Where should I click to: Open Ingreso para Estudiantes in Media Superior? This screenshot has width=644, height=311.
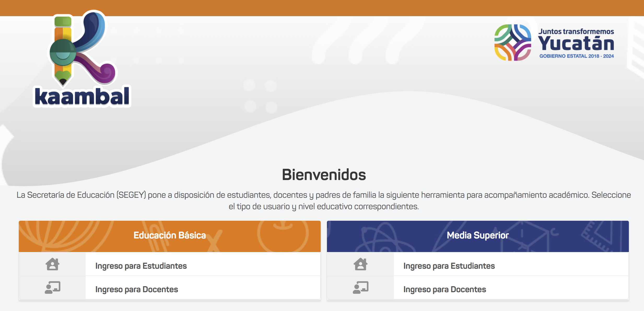pos(449,266)
